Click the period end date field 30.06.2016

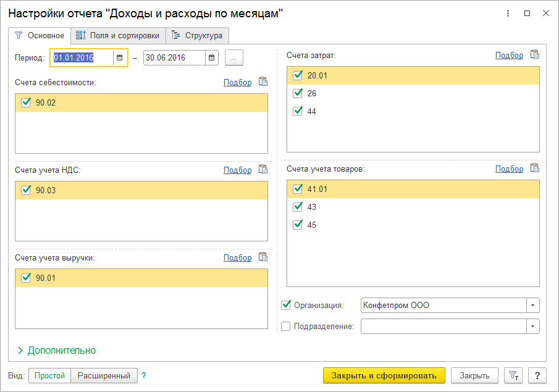[x=174, y=58]
